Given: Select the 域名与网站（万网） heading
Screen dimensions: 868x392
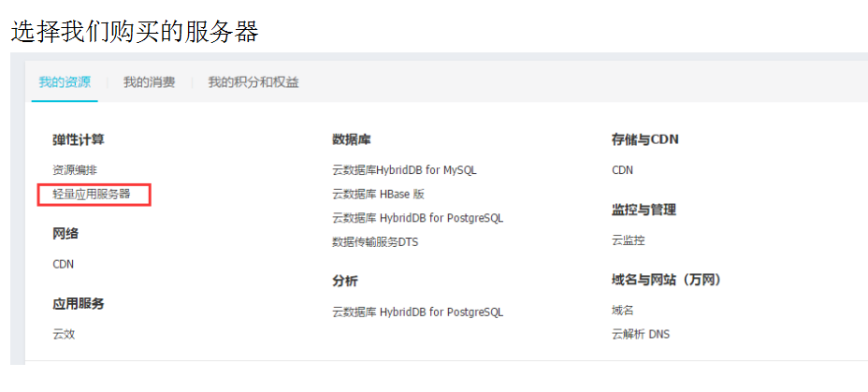Looking at the screenshot, I should click(x=667, y=280).
